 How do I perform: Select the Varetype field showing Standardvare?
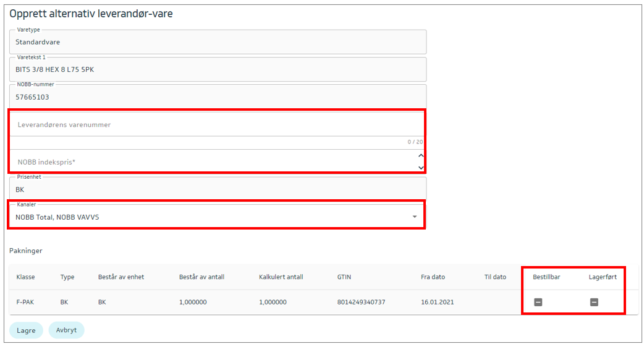point(216,42)
